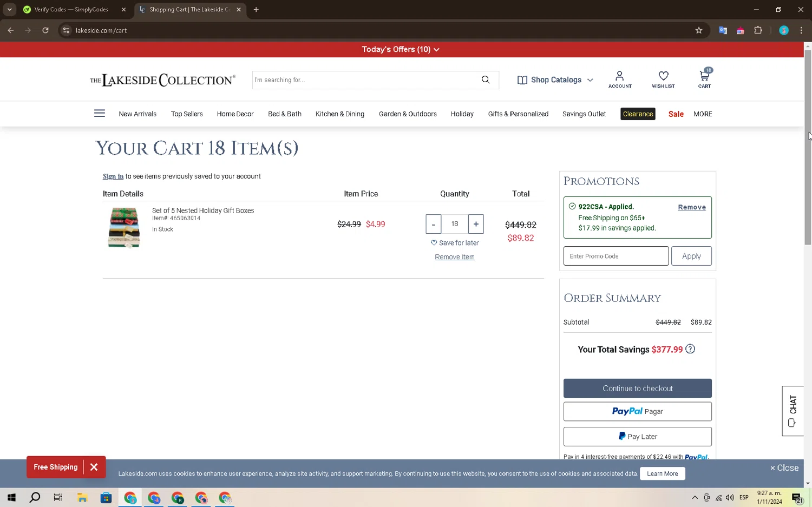This screenshot has height=507, width=812.
Task: Click the Sign in link
Action: [113, 176]
